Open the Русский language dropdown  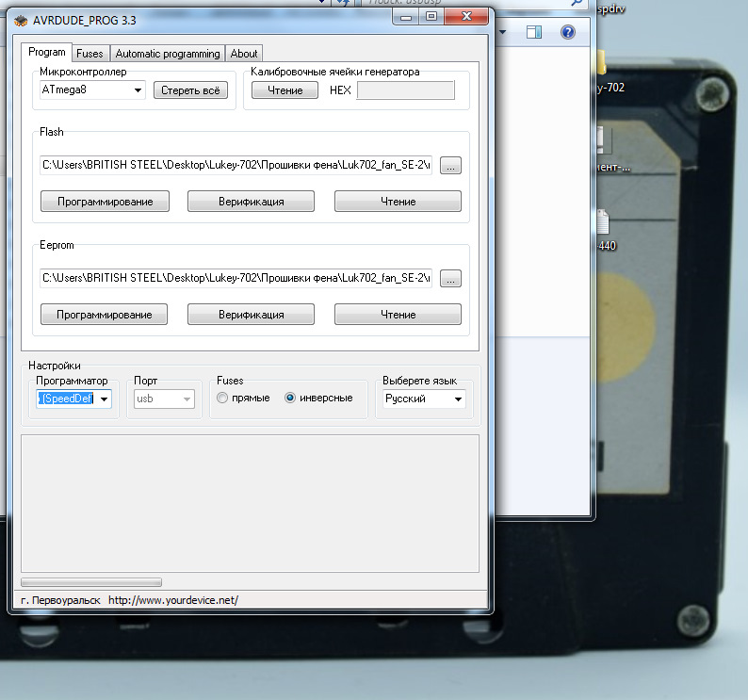(x=424, y=399)
